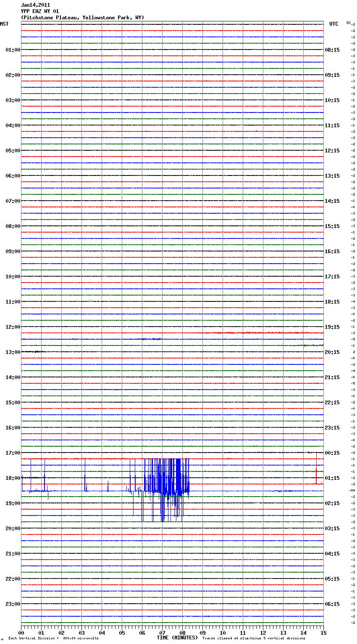This screenshot has height=644, width=357.
Task: Select the 02:00 MST time label
Action: point(13,75)
